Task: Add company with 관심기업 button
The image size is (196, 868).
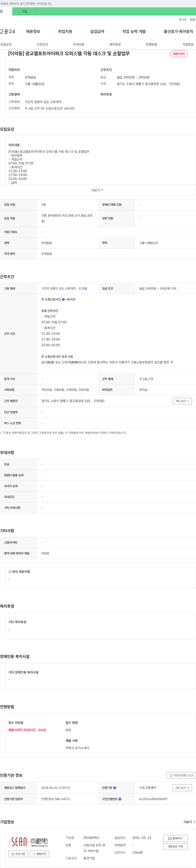Action: [x=18, y=853]
